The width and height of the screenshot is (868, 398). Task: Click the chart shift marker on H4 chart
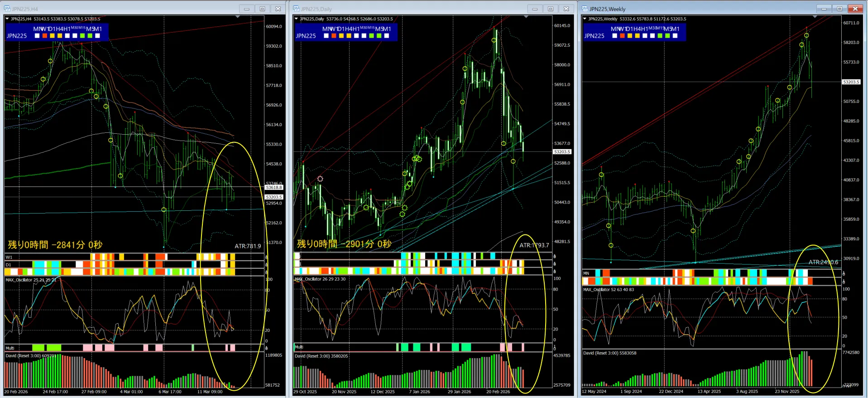(x=238, y=17)
